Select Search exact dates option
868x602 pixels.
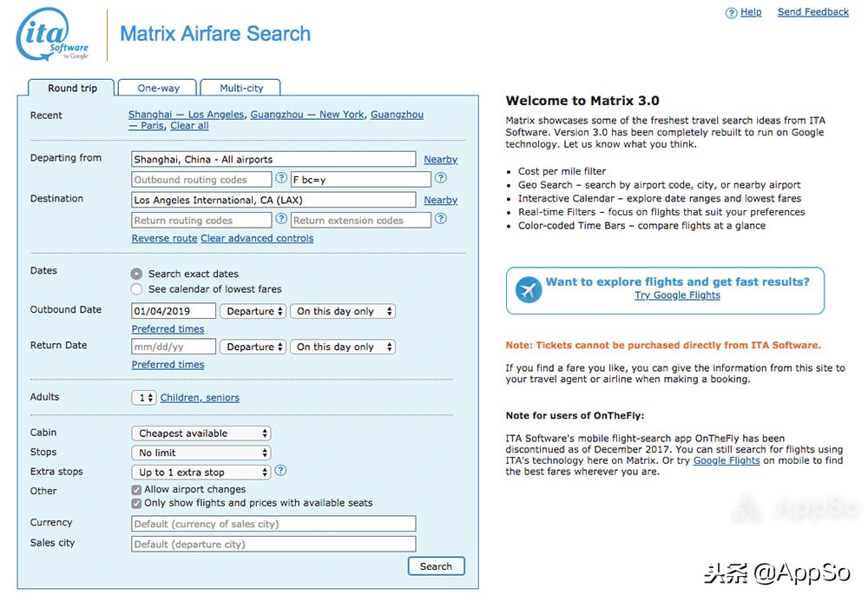coord(136,274)
